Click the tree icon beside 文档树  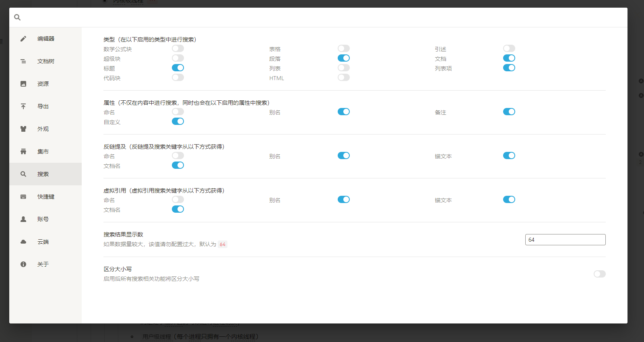(23, 61)
